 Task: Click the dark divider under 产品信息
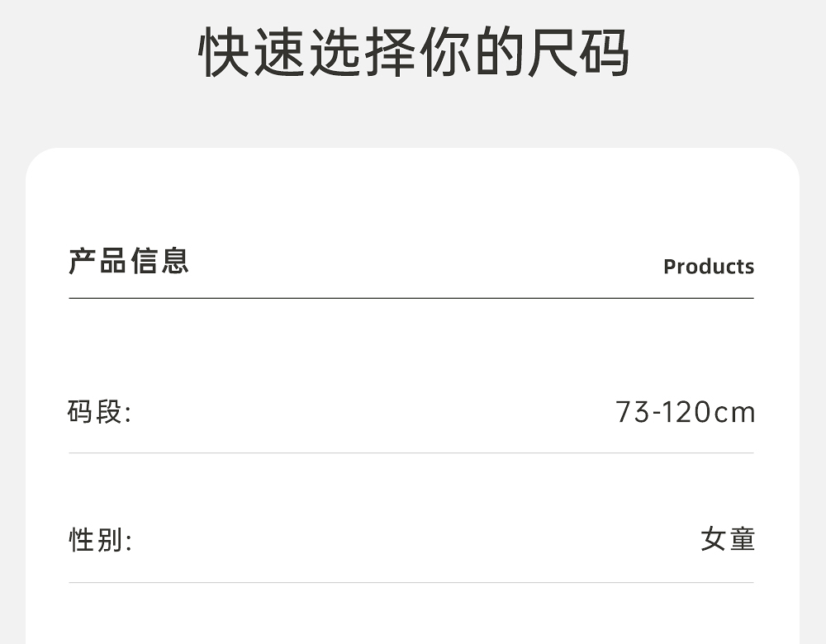tap(411, 298)
